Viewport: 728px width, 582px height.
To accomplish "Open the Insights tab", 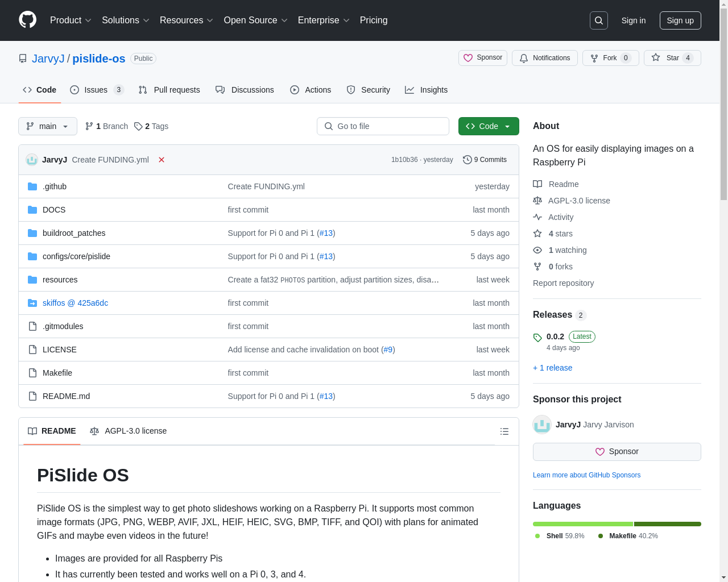I will click(x=427, y=90).
